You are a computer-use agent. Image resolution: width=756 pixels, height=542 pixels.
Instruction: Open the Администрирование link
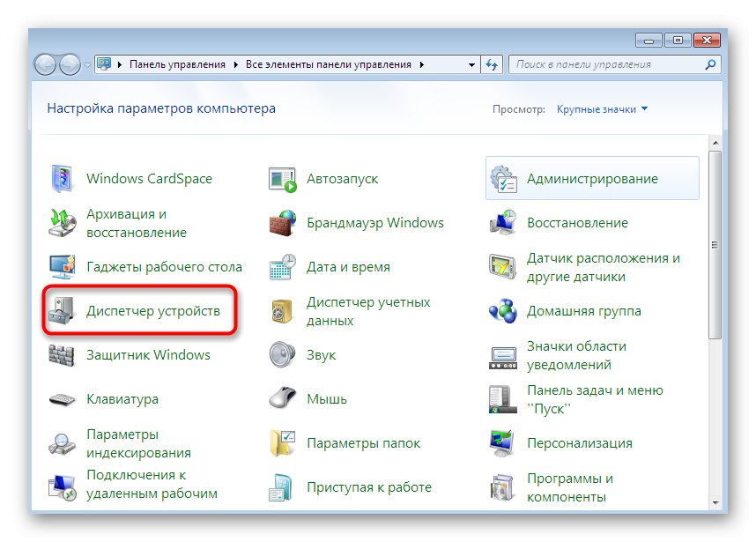[592, 179]
